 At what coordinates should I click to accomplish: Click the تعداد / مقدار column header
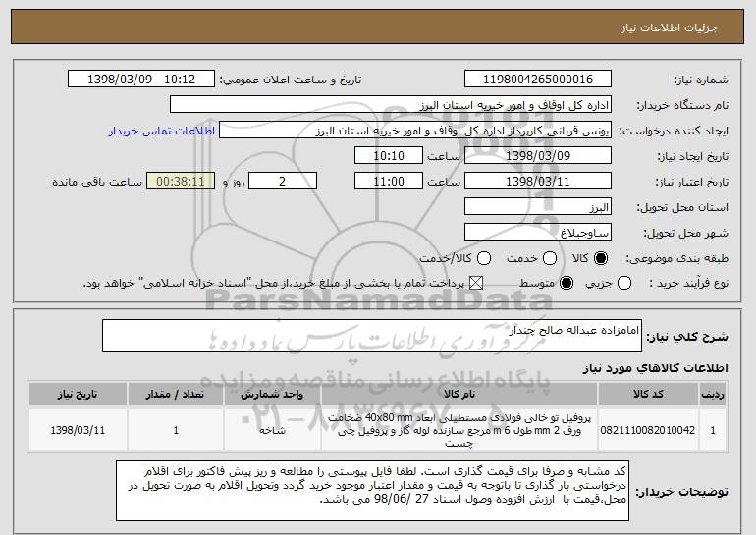[x=176, y=395]
